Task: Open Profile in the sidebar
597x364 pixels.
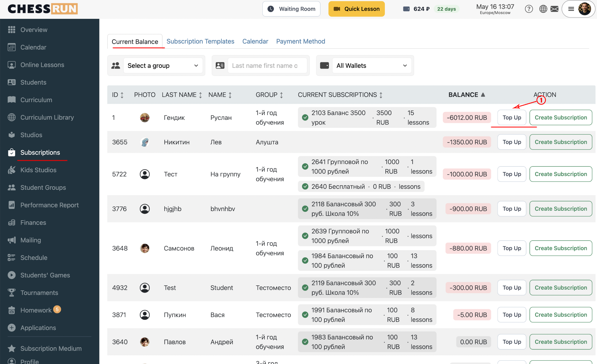Action: [29, 361]
